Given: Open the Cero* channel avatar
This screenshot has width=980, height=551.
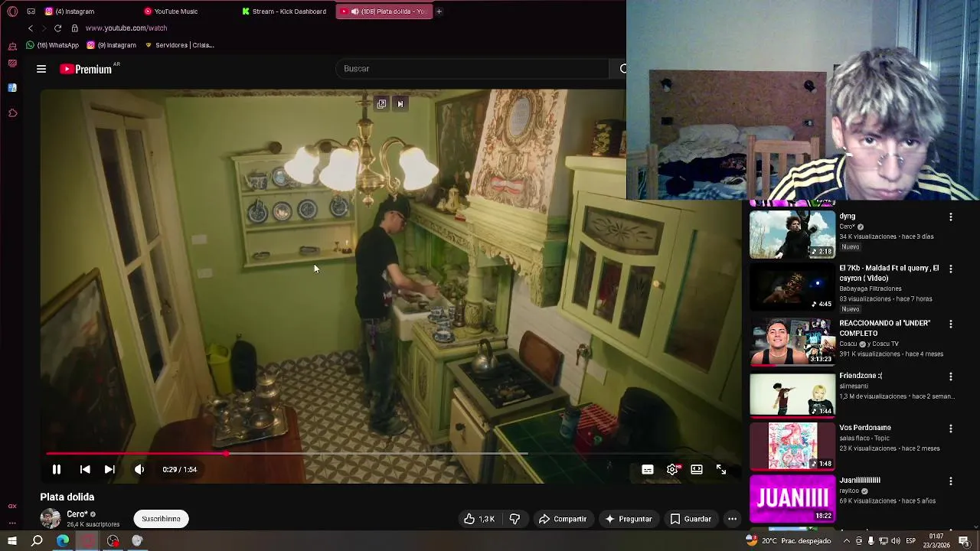Looking at the screenshot, I should click(x=51, y=519).
